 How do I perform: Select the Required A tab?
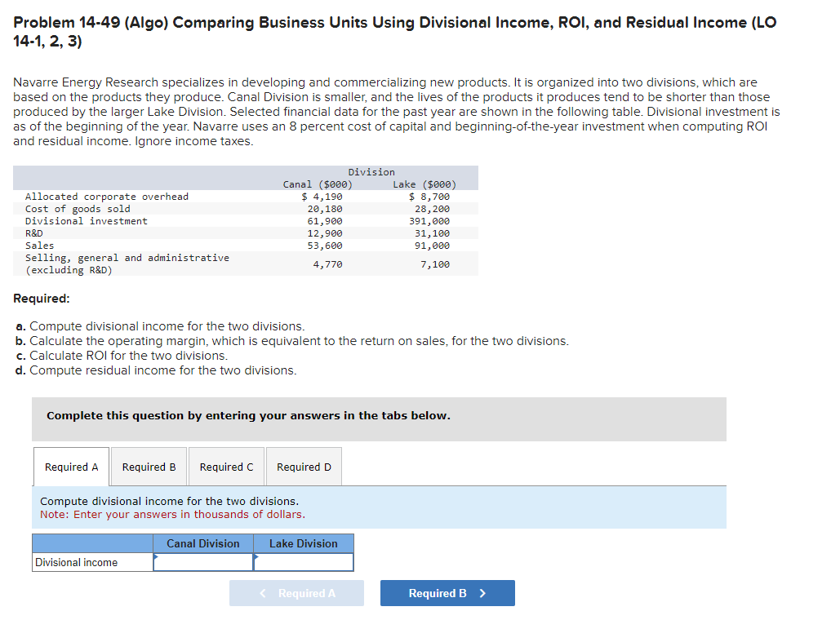(71, 466)
